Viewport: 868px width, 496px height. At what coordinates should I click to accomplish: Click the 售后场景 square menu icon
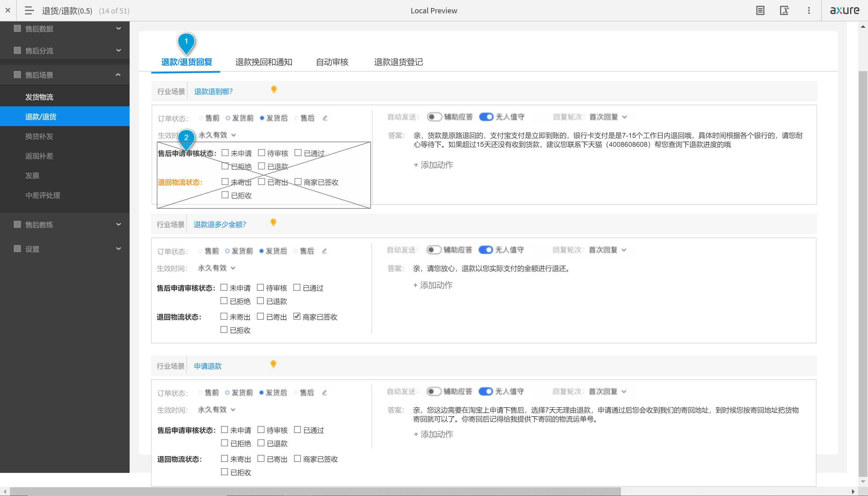tap(17, 75)
